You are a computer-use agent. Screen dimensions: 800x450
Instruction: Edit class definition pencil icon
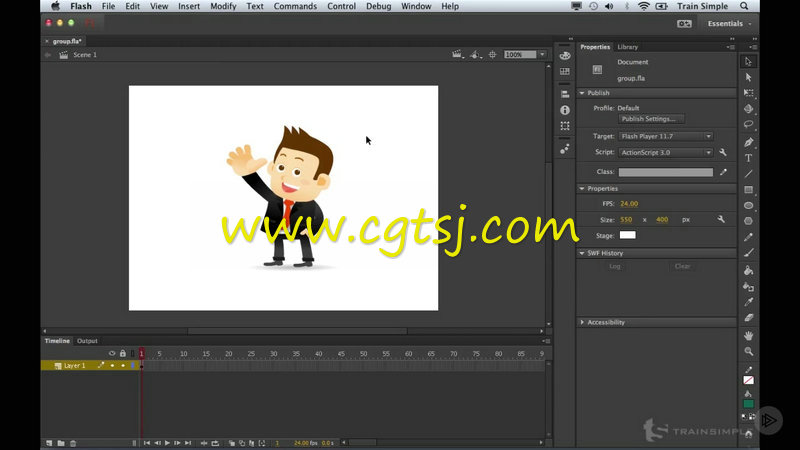[x=723, y=172]
